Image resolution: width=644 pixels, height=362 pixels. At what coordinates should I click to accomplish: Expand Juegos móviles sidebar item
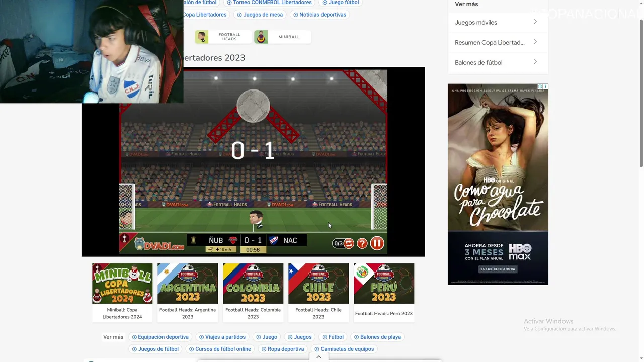tap(497, 22)
